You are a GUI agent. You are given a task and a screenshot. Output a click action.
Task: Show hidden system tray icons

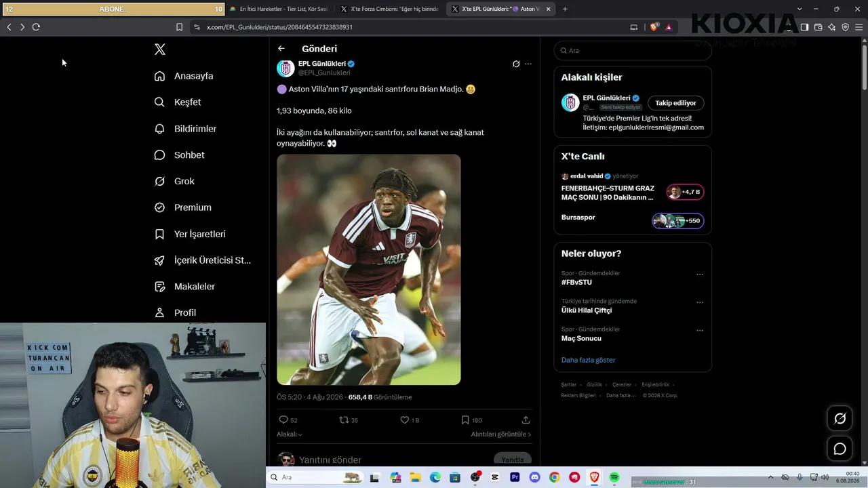(x=770, y=477)
